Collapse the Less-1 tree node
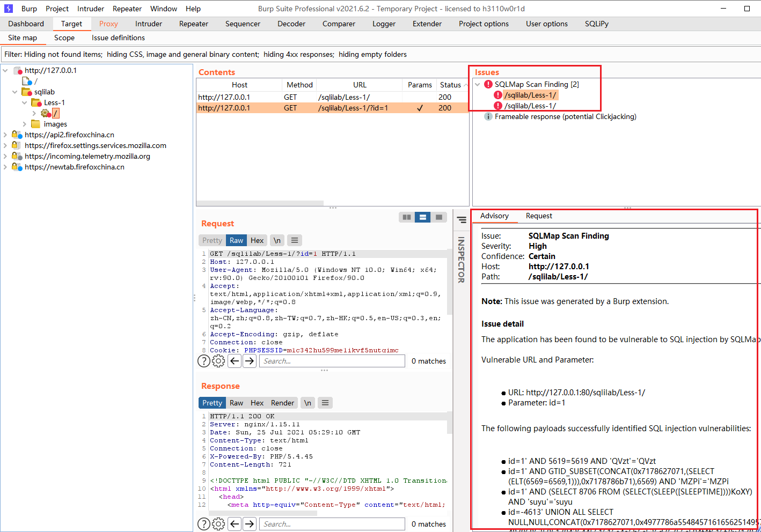This screenshot has height=532, width=761. pos(25,102)
